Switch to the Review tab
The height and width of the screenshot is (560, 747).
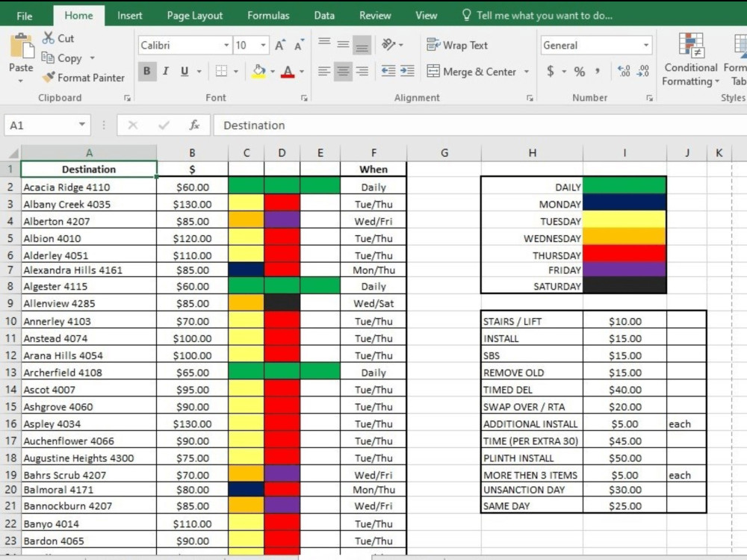coord(375,15)
